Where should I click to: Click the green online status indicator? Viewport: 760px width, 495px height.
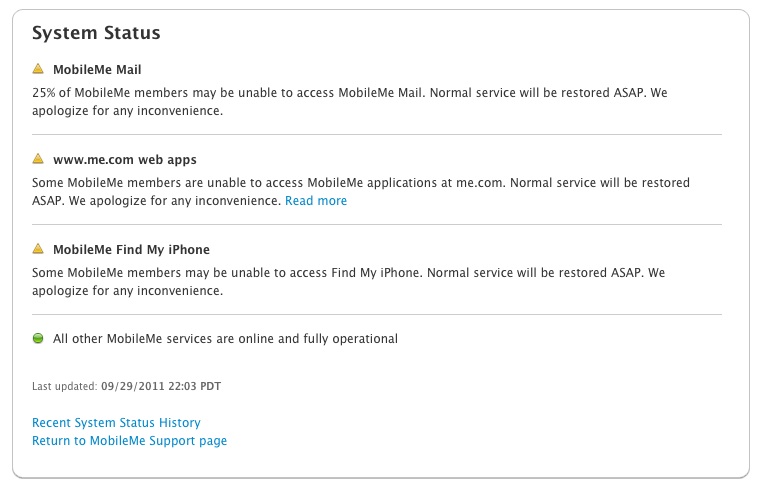38,339
